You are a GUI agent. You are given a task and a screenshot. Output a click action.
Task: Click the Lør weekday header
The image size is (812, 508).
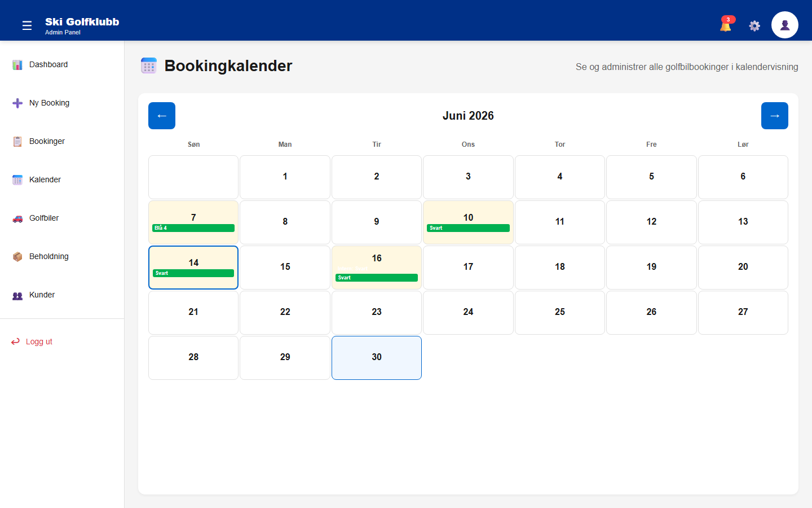click(x=743, y=144)
